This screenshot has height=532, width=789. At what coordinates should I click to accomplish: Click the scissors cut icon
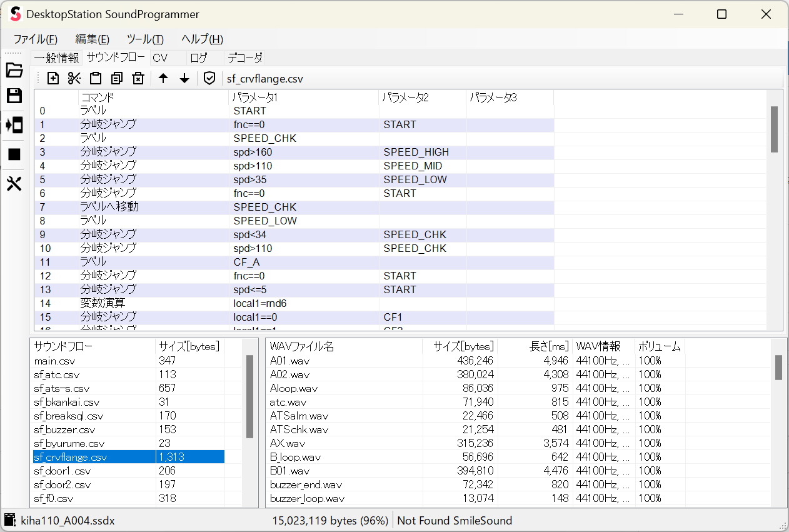pos(74,78)
